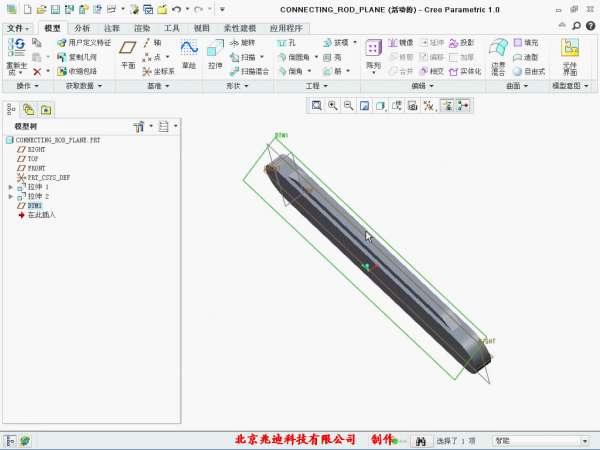
Task: Expand the 获取数据 (Get Data) group
Action: point(84,86)
